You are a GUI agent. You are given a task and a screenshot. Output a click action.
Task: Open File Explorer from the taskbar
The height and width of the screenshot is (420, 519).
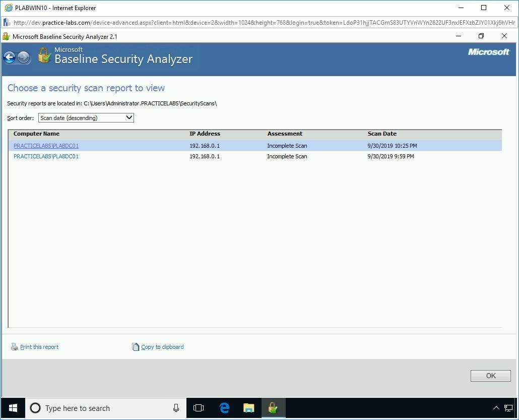click(x=248, y=408)
